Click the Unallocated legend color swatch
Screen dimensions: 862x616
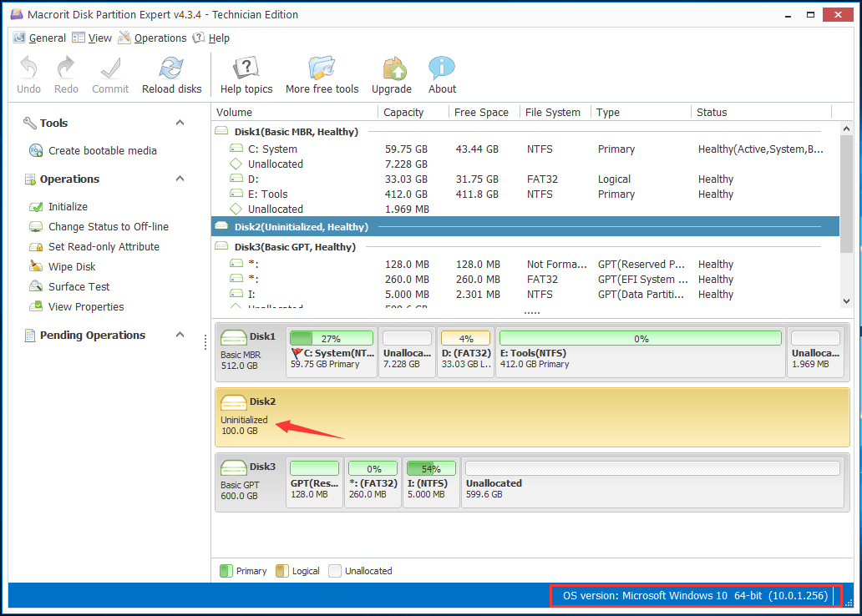coord(334,571)
